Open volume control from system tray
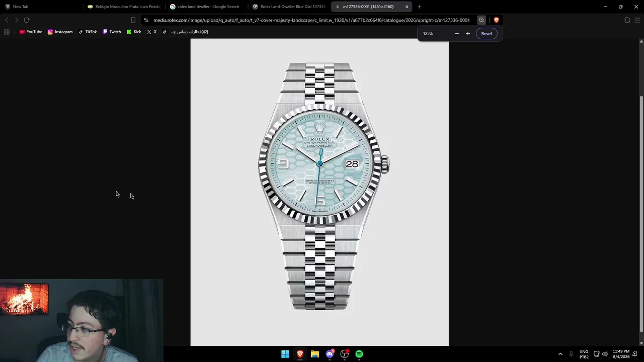Viewport: 644px width, 362px height. pos(605,354)
